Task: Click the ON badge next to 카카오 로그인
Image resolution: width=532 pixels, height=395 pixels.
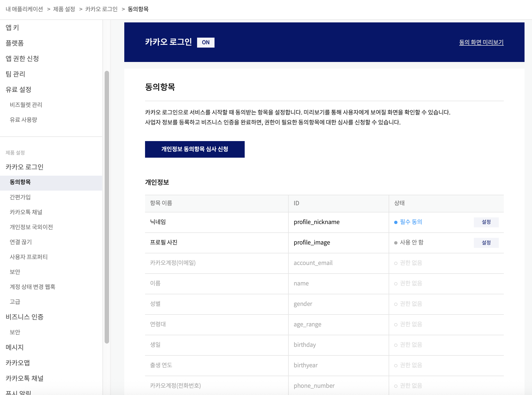Action: [205, 42]
